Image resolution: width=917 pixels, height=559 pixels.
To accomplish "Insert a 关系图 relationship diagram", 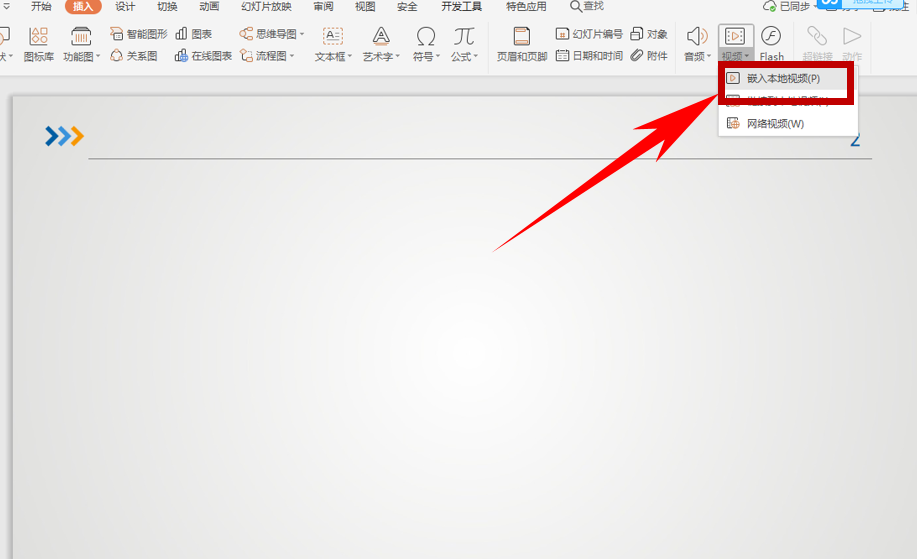I will [134, 56].
